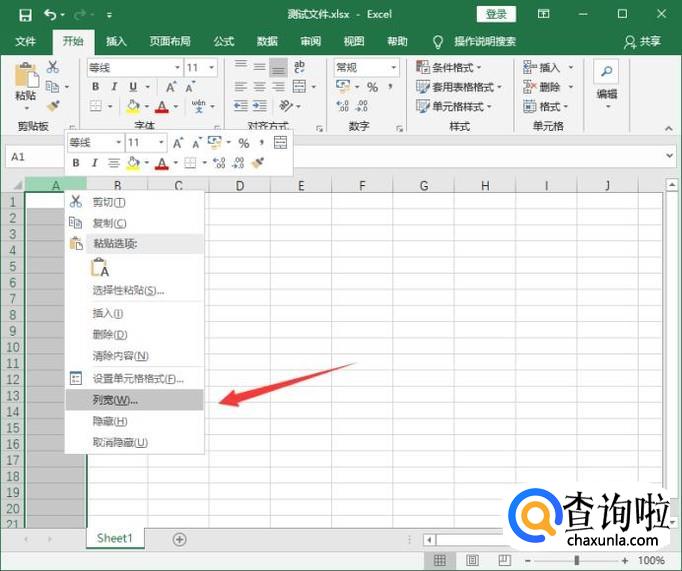This screenshot has height=571, width=682.
Task: Click the ribbon Format Painter brush
Action: point(53,106)
